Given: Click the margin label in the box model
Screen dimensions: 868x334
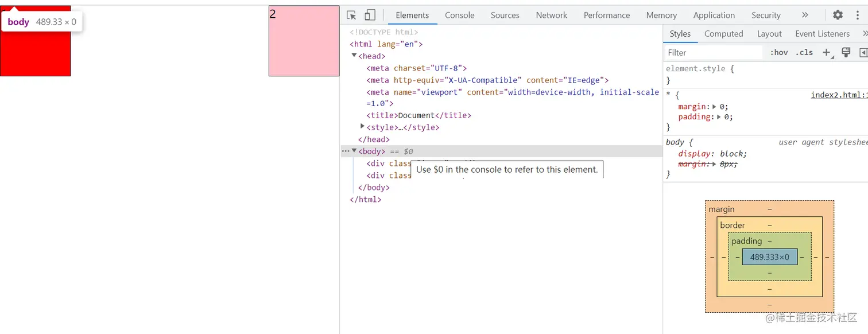Looking at the screenshot, I should (722, 209).
